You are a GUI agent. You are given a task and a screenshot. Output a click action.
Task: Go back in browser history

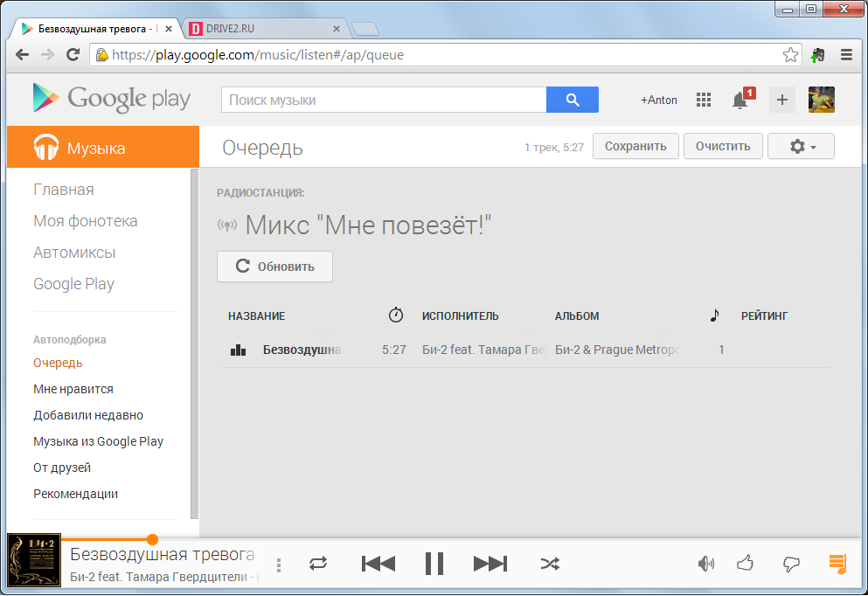point(22,54)
